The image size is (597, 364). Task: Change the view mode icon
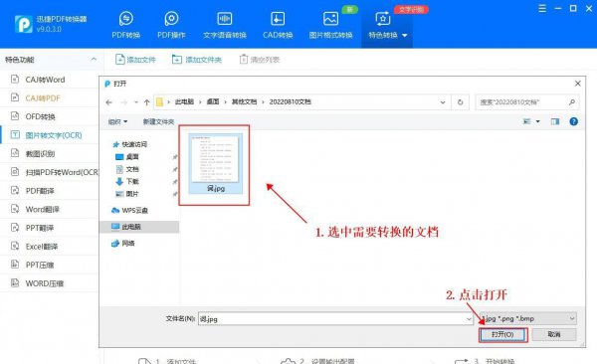pos(527,121)
